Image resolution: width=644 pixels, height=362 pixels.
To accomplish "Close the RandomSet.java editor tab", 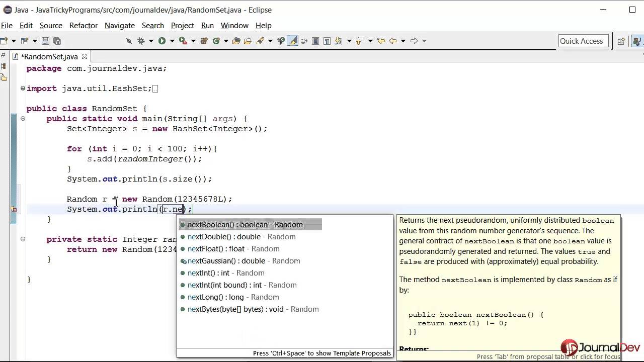I will coord(85,56).
